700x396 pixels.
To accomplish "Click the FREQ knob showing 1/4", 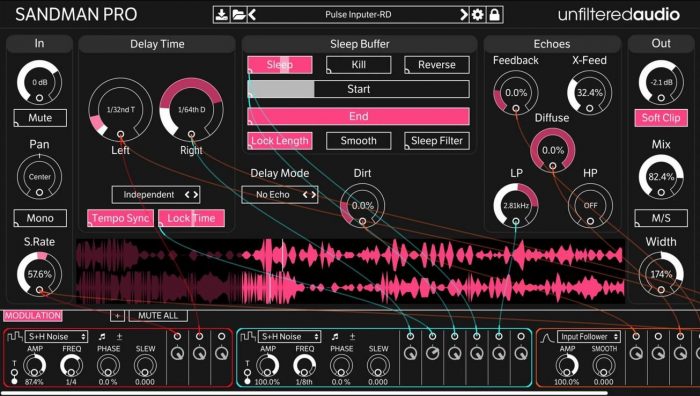I will [71, 366].
